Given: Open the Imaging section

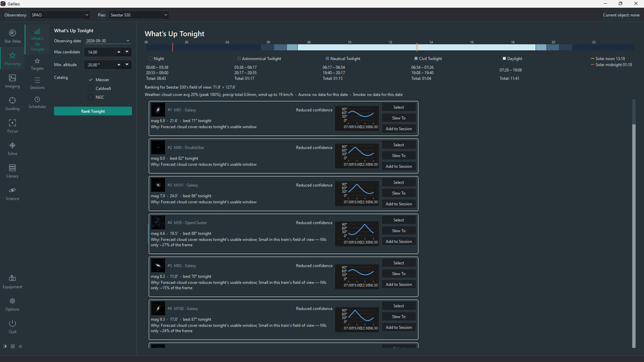Looking at the screenshot, I should point(12,81).
